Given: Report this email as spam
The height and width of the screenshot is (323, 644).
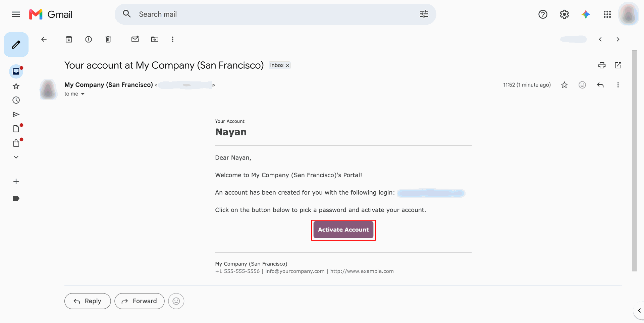Looking at the screenshot, I should coord(89,40).
